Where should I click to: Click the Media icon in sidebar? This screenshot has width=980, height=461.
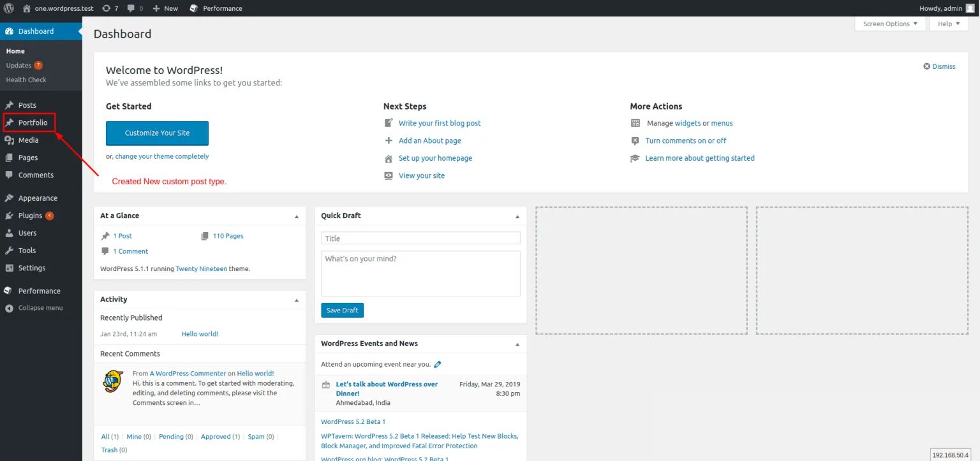coord(9,140)
